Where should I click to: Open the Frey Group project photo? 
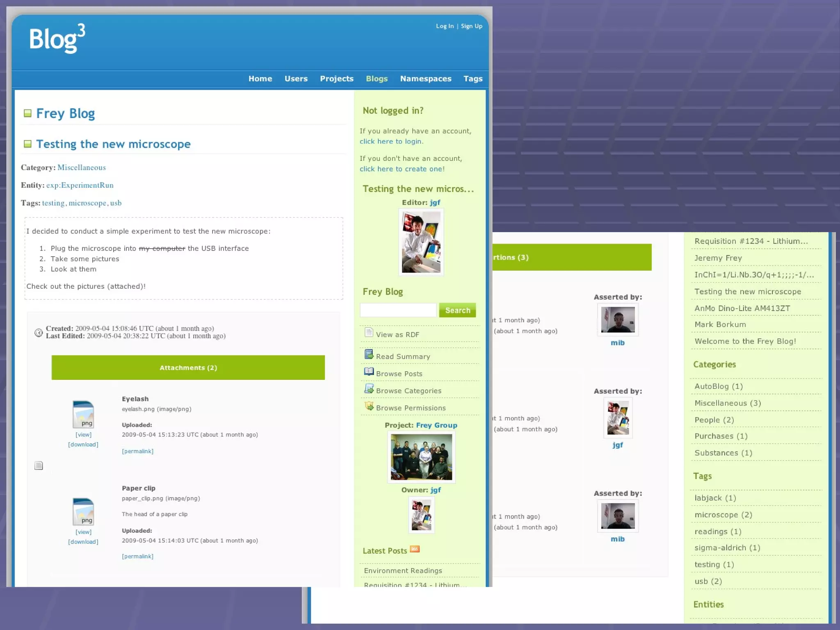click(421, 457)
